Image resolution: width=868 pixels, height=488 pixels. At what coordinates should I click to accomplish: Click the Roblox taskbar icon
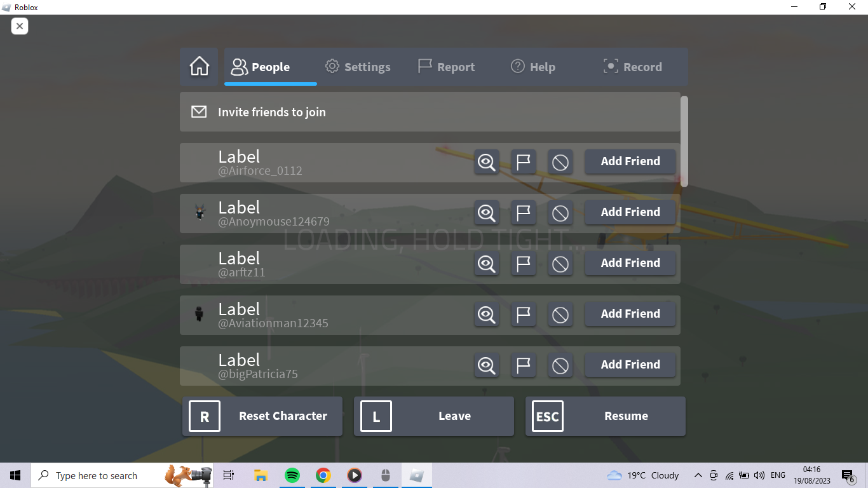pos(417,475)
